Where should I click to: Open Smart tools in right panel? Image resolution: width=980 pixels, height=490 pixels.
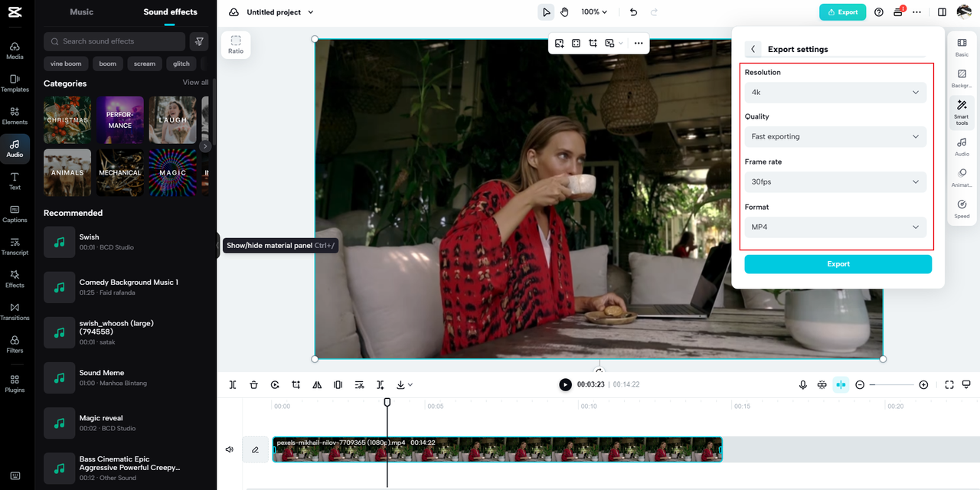click(962, 113)
